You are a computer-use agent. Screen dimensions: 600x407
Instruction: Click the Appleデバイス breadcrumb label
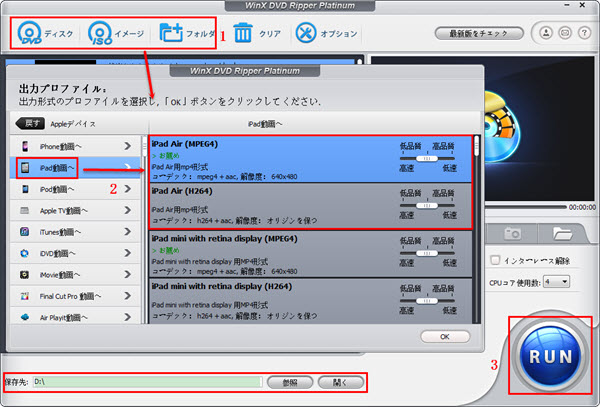coord(73,124)
